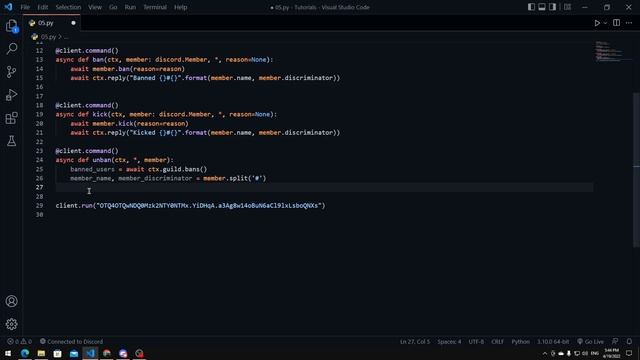Click 05.py in the breadcrumb
The image size is (640, 360).
48,37
